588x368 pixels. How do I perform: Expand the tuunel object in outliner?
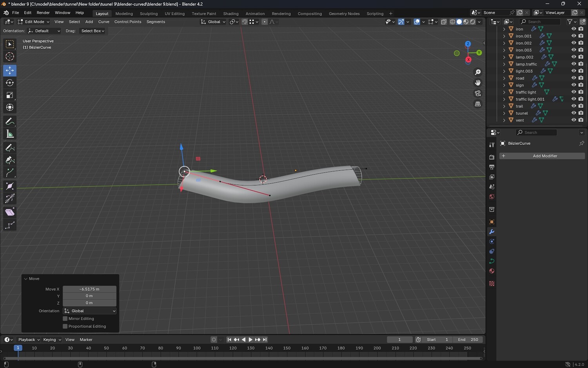[504, 113]
